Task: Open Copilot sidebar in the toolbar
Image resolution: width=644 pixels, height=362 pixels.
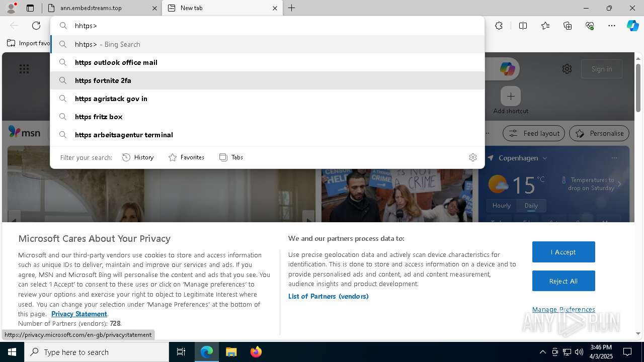Action: (x=632, y=26)
